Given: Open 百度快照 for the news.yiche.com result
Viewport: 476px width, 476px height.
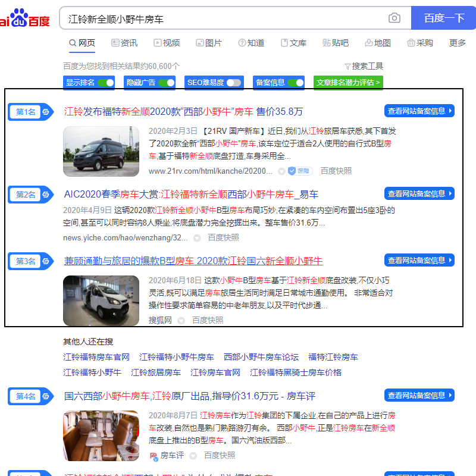Looking at the screenshot, I should pos(224,237).
